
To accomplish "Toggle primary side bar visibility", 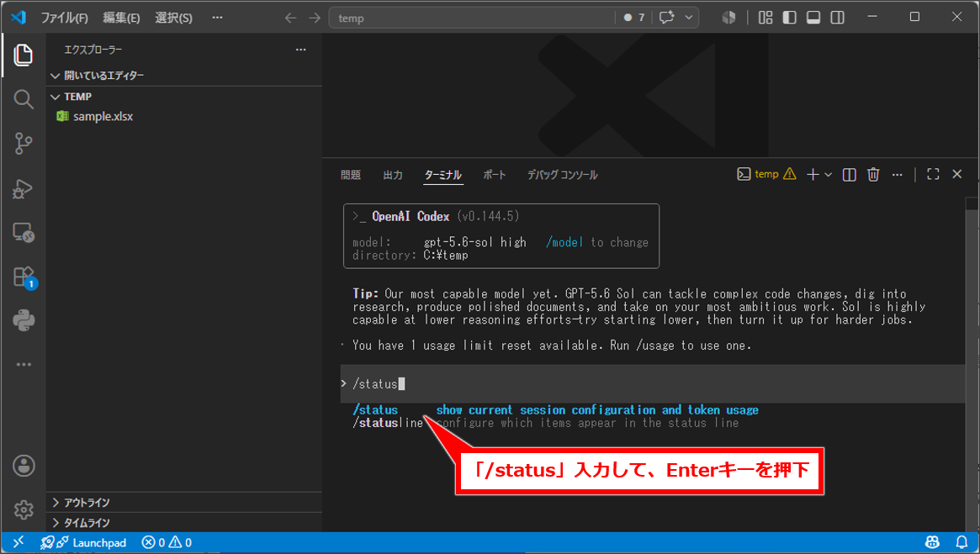I will [x=789, y=18].
